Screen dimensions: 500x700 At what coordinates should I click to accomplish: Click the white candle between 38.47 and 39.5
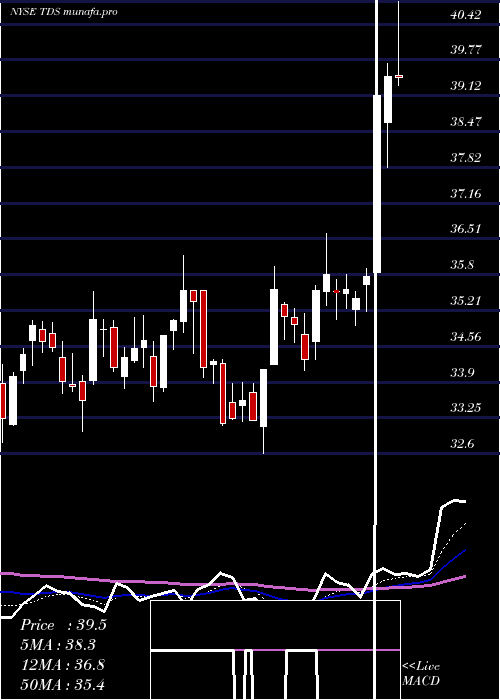[388, 100]
